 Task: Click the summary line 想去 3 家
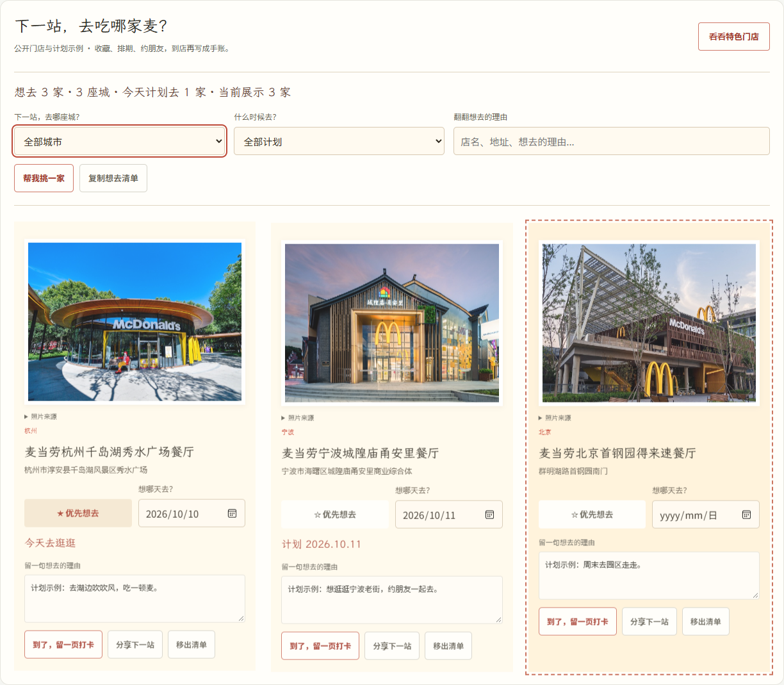click(40, 92)
